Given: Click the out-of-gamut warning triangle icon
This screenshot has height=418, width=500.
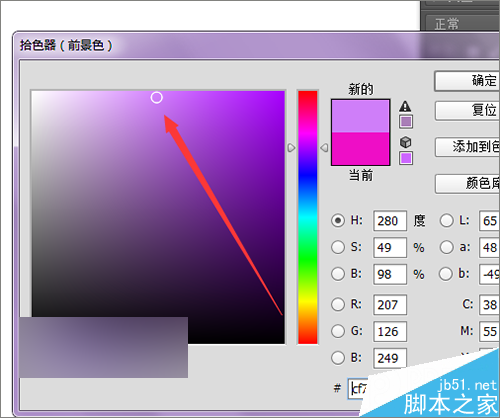Looking at the screenshot, I should point(405,106).
